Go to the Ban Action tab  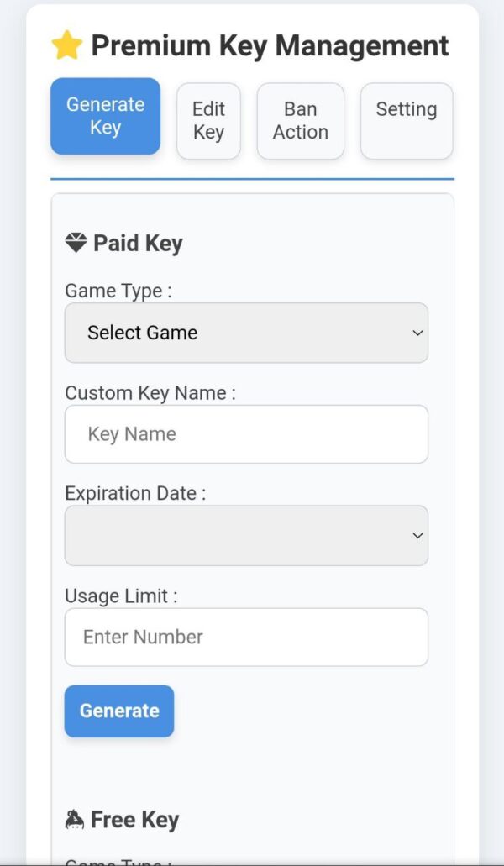point(301,121)
